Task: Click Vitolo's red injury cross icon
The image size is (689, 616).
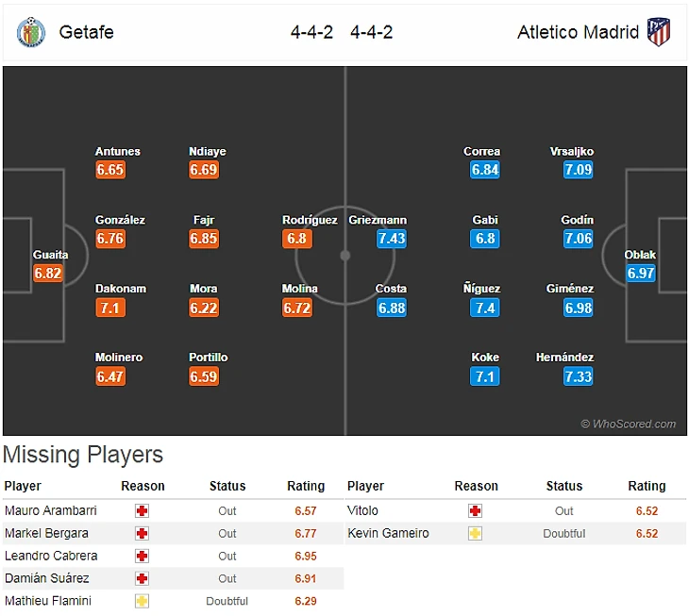Action: coord(475,510)
